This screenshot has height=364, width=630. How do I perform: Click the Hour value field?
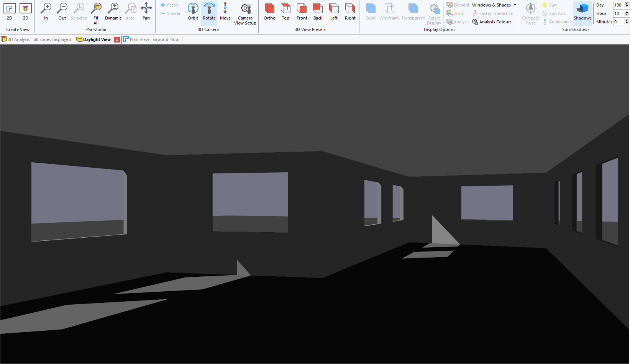(x=618, y=13)
